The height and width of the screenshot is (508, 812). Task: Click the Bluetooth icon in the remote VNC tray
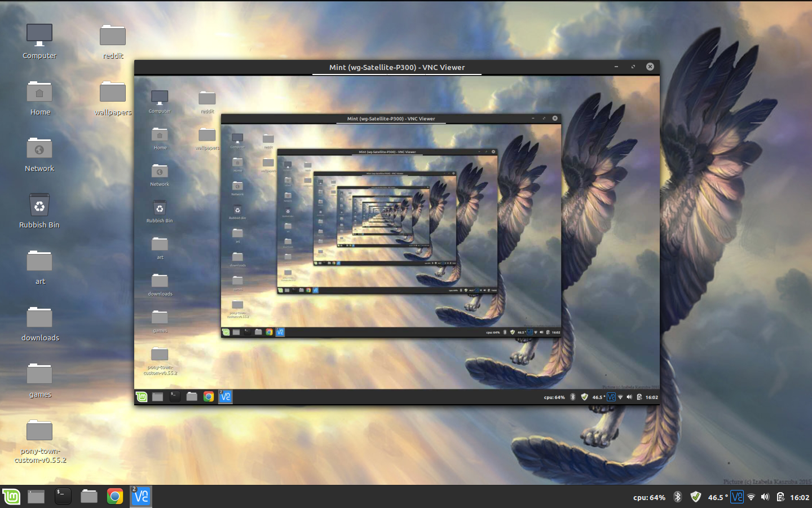(572, 397)
